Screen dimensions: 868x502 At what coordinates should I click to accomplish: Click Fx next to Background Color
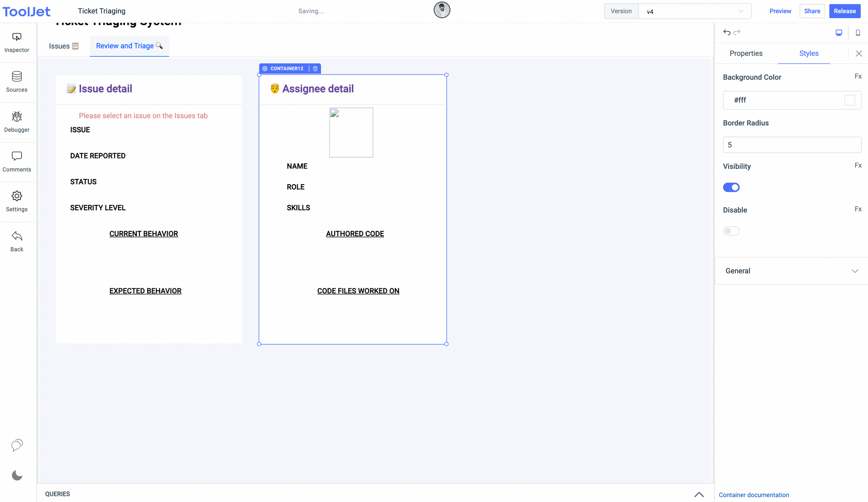(858, 76)
